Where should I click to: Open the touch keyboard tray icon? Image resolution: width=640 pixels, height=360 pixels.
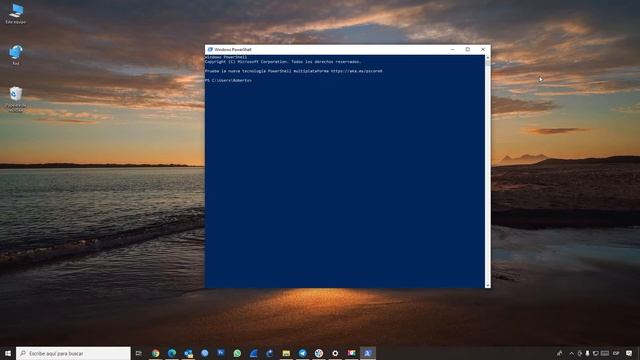[605, 353]
